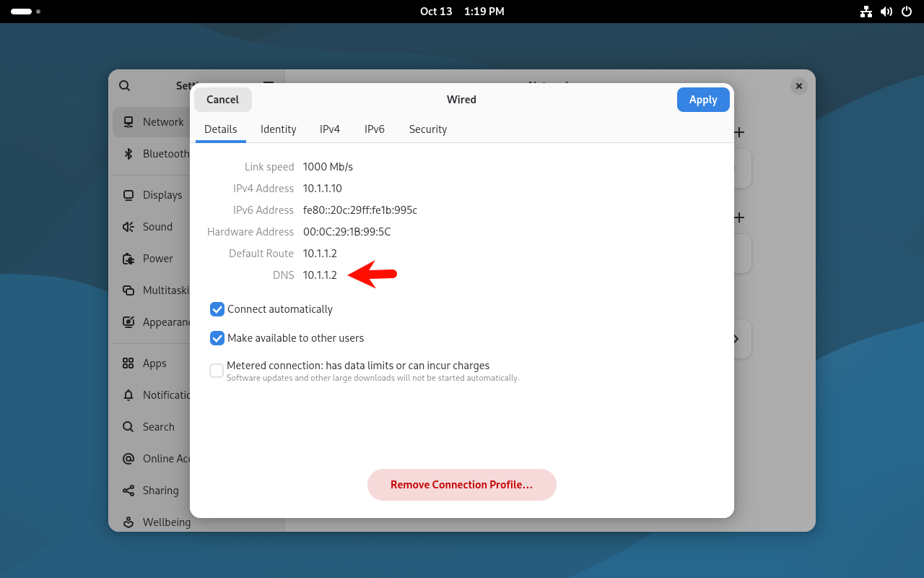Viewport: 924px width, 578px height.
Task: Click the volume icon in top bar
Action: click(886, 12)
